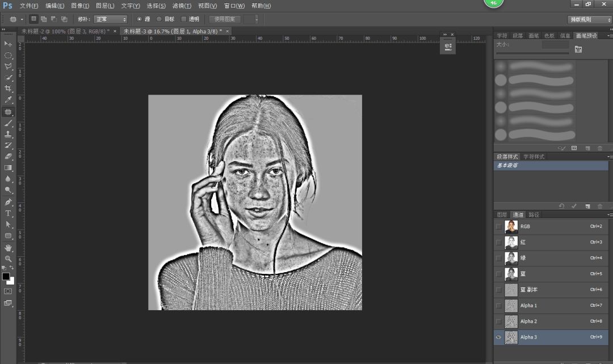Open the patch tool preset picker arrow
Image resolution: width=613 pixels, height=364 pixels.
click(21, 19)
